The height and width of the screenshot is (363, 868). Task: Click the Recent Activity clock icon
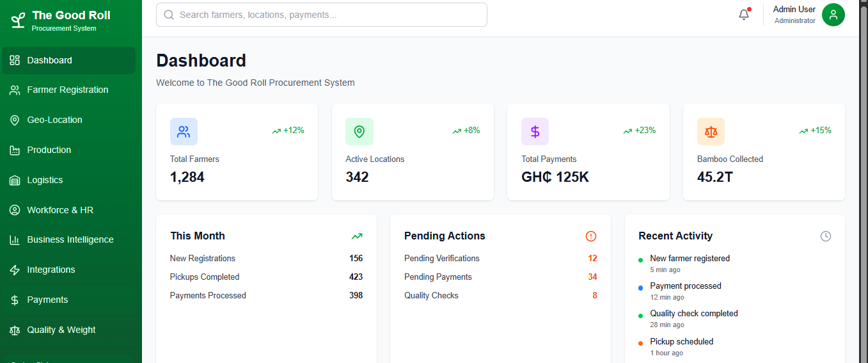click(825, 236)
